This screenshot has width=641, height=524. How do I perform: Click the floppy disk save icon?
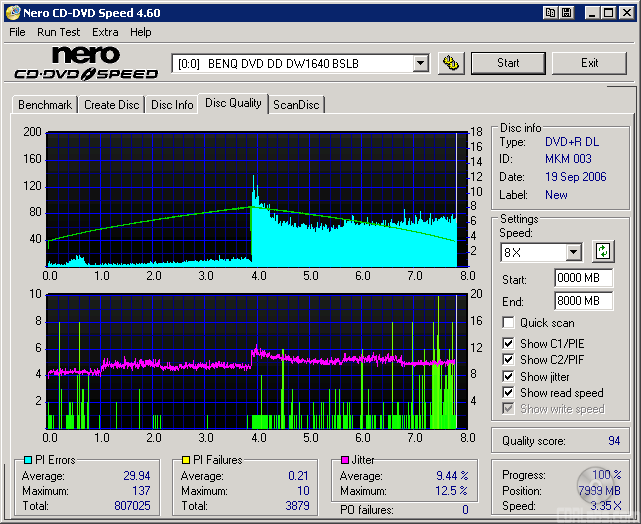point(567,13)
